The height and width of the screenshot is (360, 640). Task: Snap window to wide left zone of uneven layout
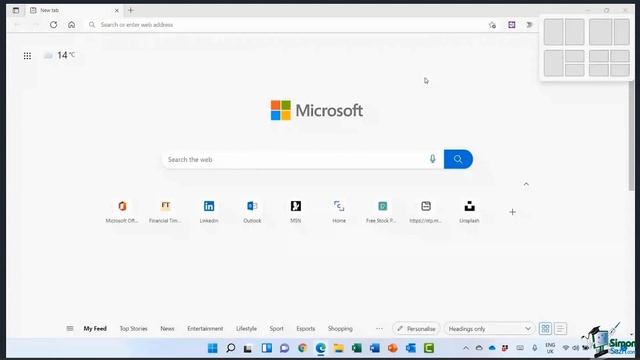(x=600, y=32)
